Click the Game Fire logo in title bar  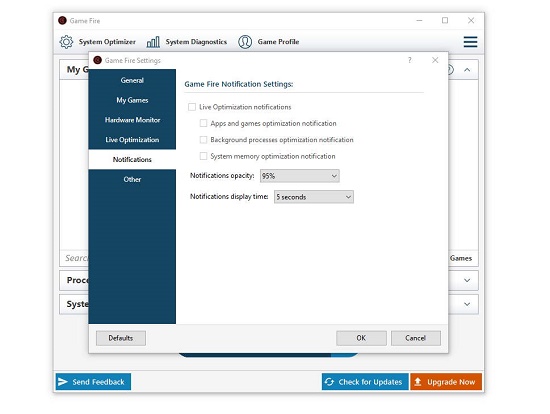click(x=62, y=21)
